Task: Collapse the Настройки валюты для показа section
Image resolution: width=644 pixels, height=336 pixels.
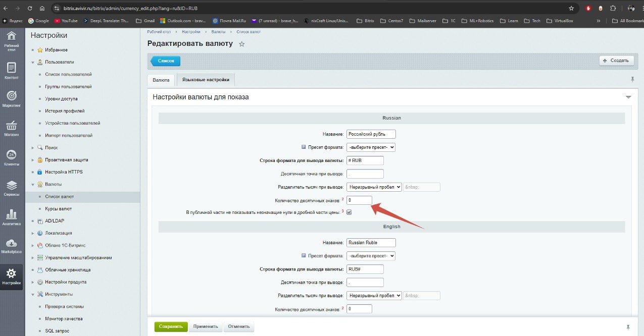Action: click(628, 97)
